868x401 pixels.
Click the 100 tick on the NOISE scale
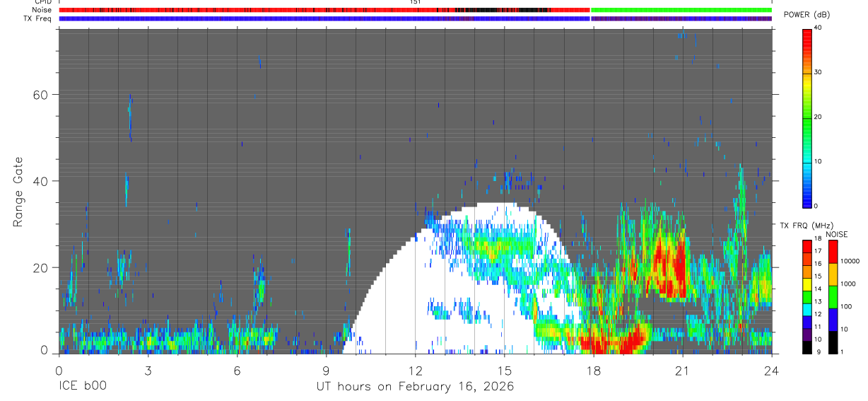[847, 307]
